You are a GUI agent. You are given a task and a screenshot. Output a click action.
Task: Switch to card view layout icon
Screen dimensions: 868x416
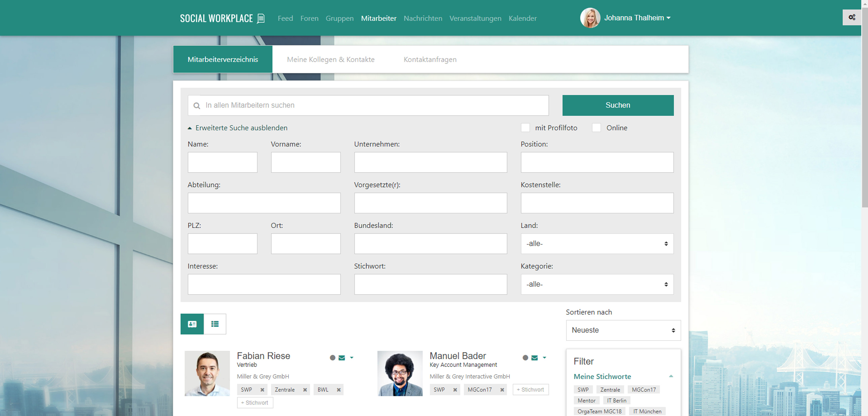pyautogui.click(x=192, y=324)
